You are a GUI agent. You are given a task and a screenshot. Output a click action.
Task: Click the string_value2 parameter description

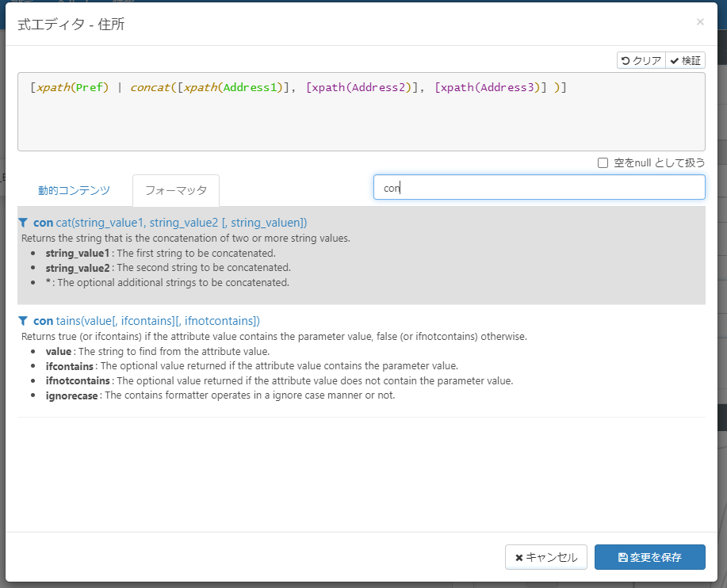(168, 268)
